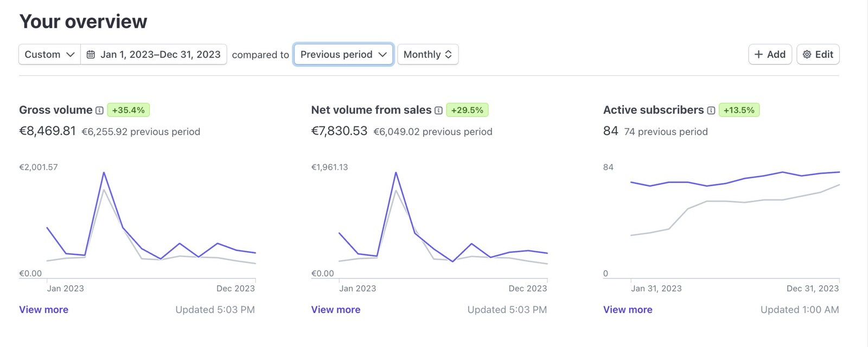
Task: Open date range Jan 1, 2023–Dec 31, 2023
Action: 160,55
